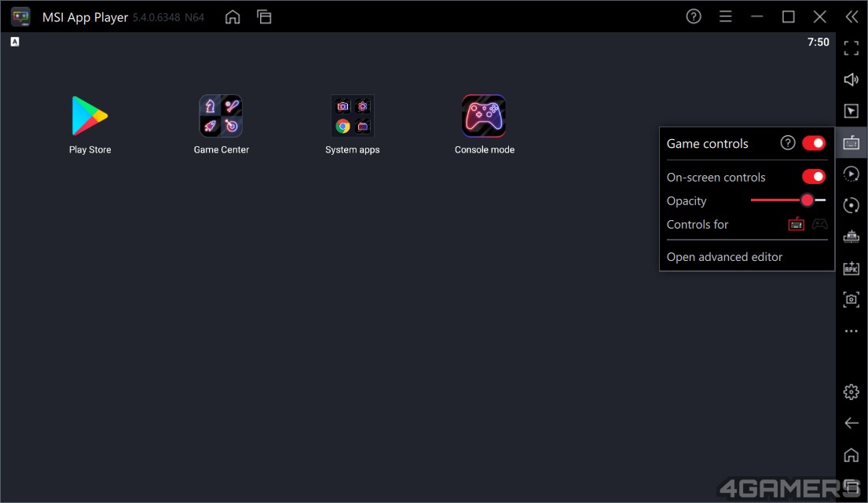Viewport: 868px width, 503px height.
Task: Click the keyboard indicator icon in status bar
Action: pos(15,42)
